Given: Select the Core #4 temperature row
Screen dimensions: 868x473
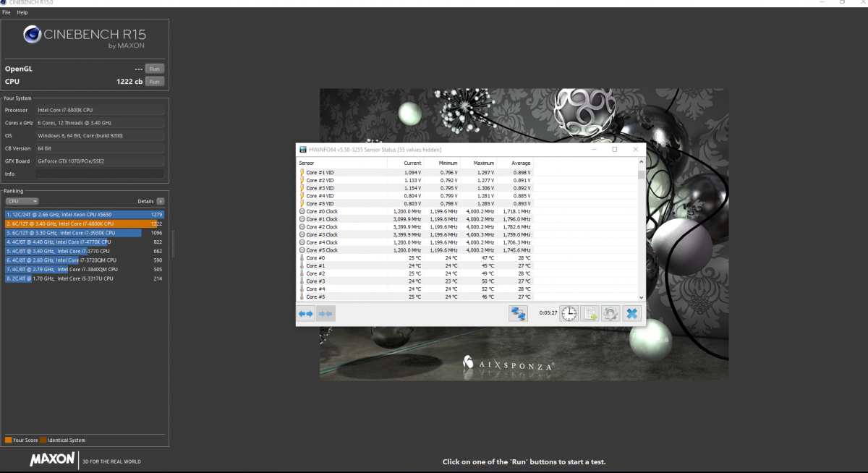Looking at the screenshot, I should coord(416,289).
